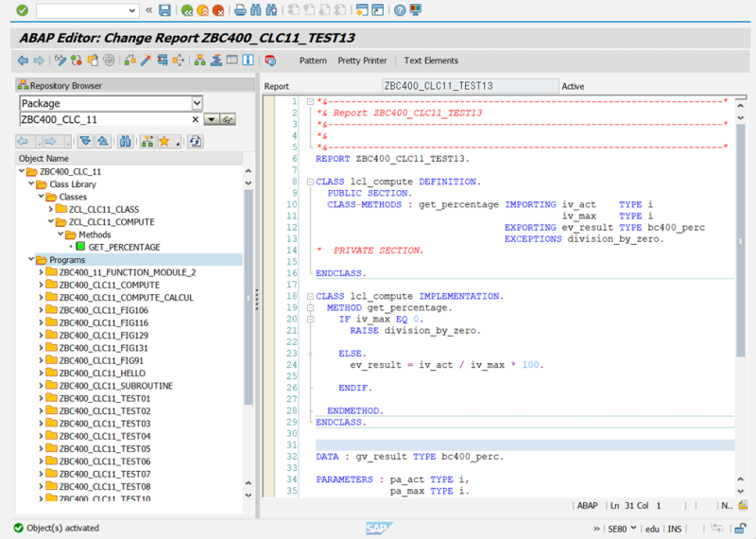
Task: Click the code editor vertical scrollbar thumb
Action: [741, 240]
